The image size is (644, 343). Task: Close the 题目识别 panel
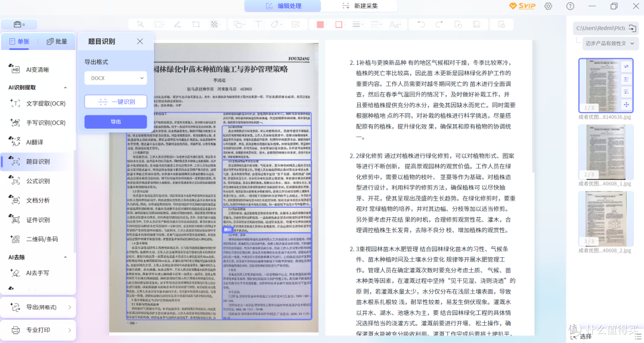coord(140,42)
